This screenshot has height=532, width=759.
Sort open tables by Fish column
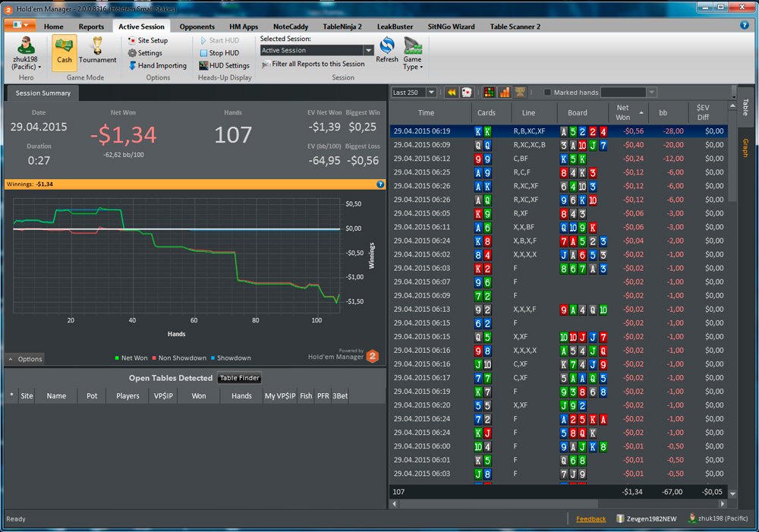click(306, 395)
